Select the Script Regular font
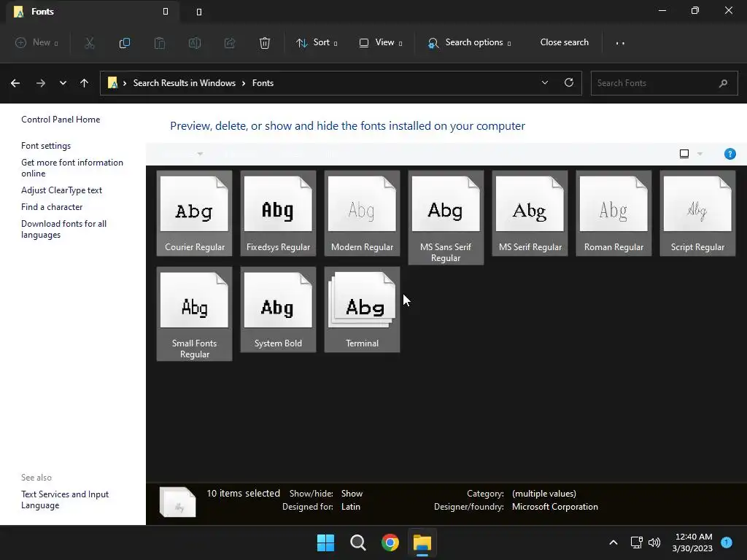 697,213
